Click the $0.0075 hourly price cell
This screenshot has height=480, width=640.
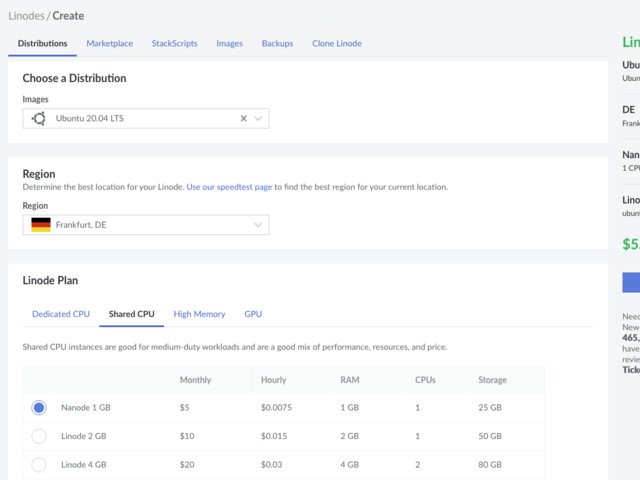276,408
